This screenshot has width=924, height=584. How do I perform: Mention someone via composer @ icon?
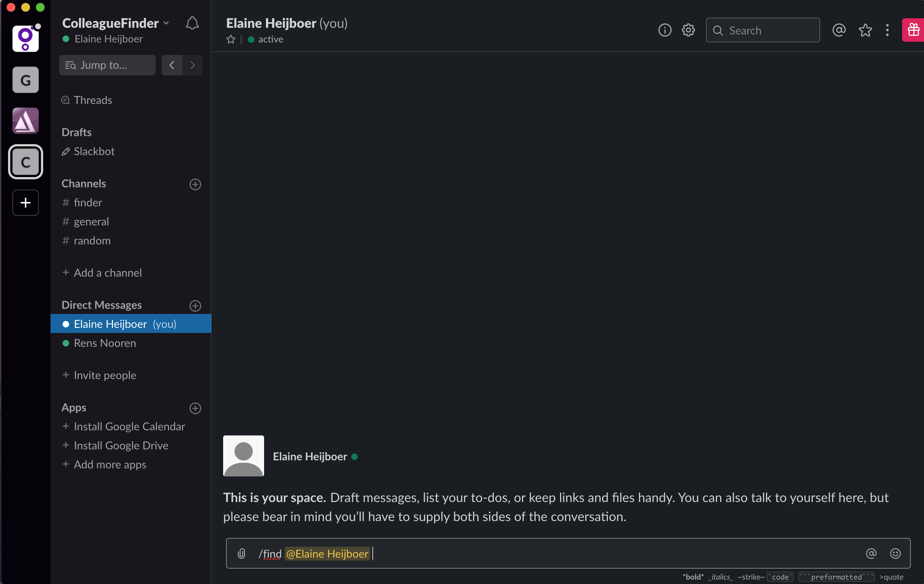[871, 553]
